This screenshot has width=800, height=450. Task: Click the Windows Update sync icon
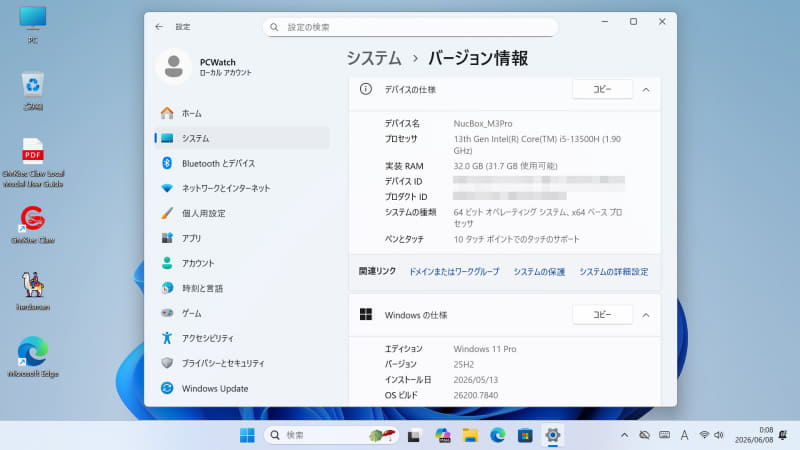tap(167, 388)
